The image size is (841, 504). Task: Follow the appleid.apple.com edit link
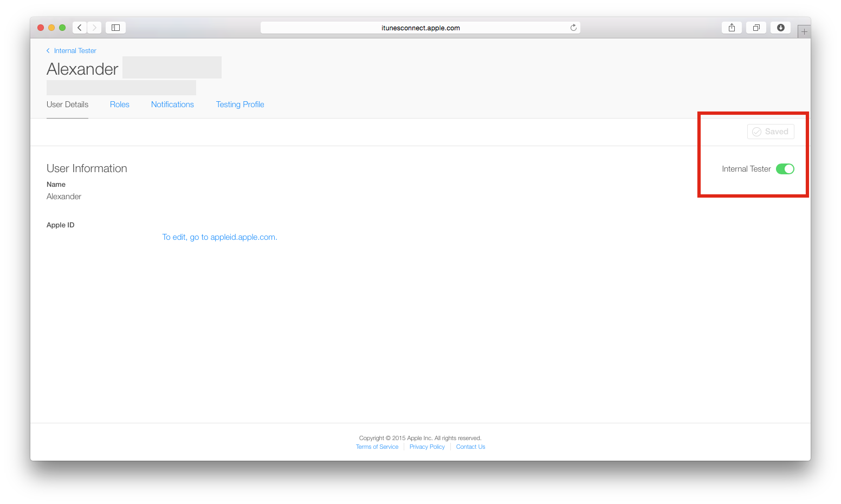(219, 237)
